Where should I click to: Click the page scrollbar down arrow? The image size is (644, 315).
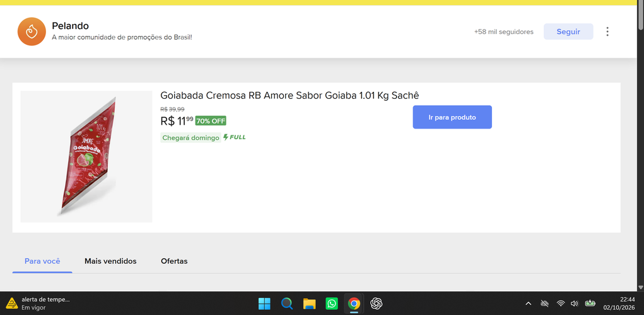641,287
